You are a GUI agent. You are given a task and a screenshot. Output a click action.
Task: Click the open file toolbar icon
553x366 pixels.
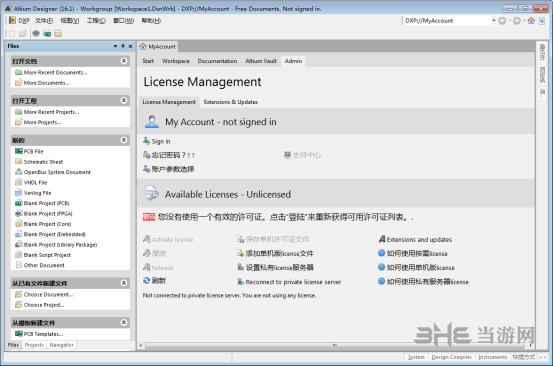tap(23, 33)
